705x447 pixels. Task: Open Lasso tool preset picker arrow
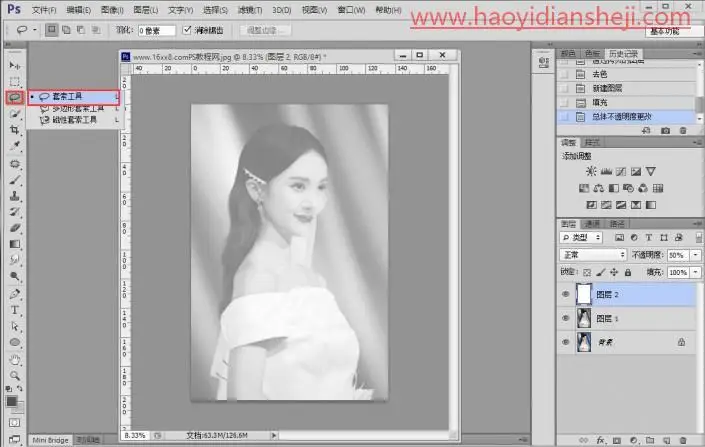pyautogui.click(x=35, y=30)
